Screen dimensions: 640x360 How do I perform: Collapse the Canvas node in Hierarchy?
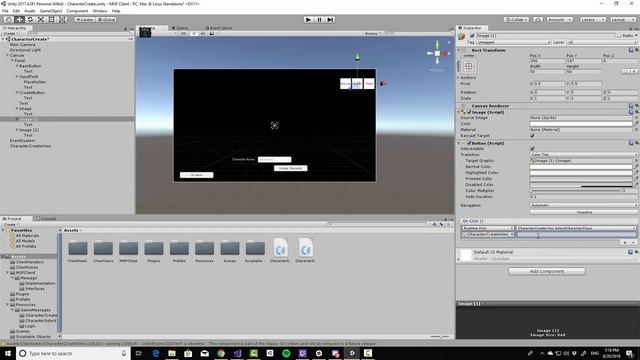(7, 55)
